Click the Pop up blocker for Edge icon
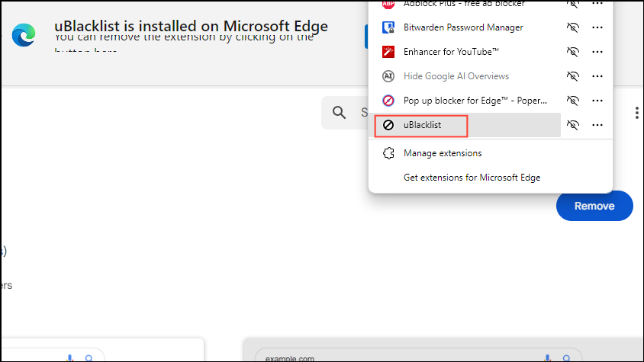 tap(388, 101)
